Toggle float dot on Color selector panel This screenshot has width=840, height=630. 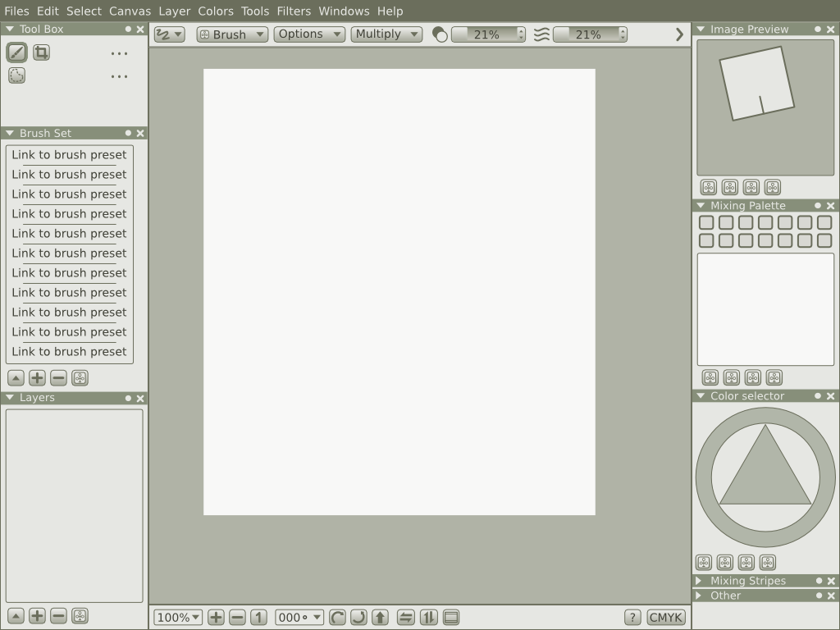[818, 396]
